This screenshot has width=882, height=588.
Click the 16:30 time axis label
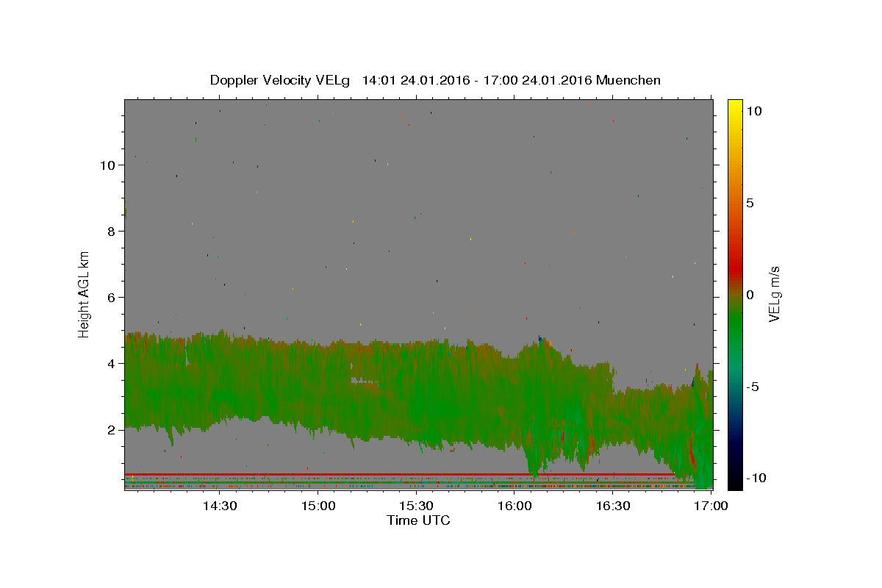(x=613, y=506)
